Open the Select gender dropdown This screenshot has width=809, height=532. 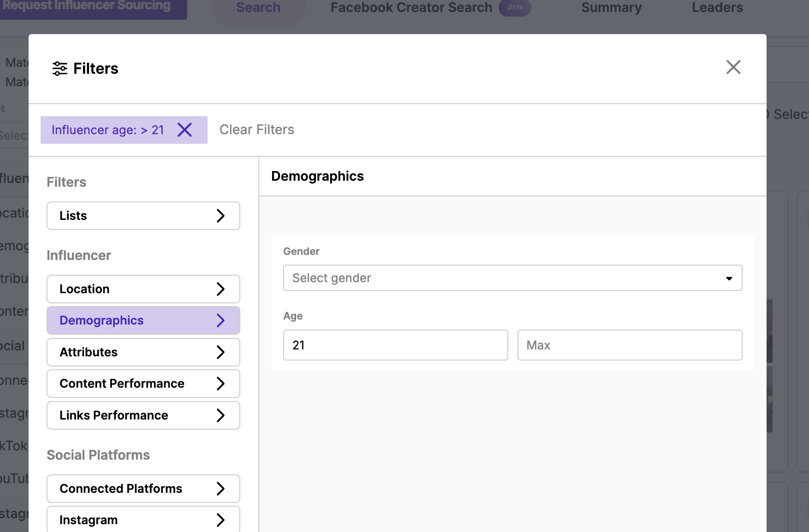coord(512,278)
